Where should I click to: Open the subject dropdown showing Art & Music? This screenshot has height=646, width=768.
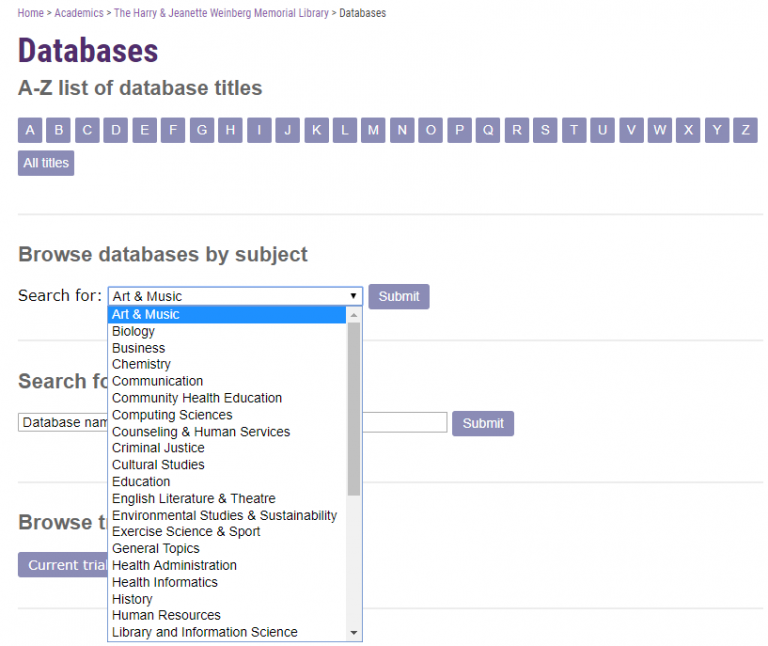coord(235,296)
